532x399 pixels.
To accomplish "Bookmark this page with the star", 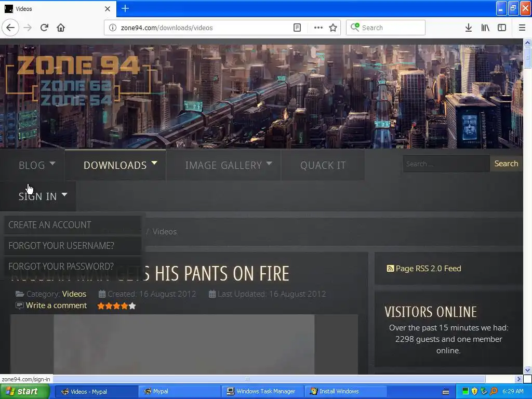I will 333,28.
